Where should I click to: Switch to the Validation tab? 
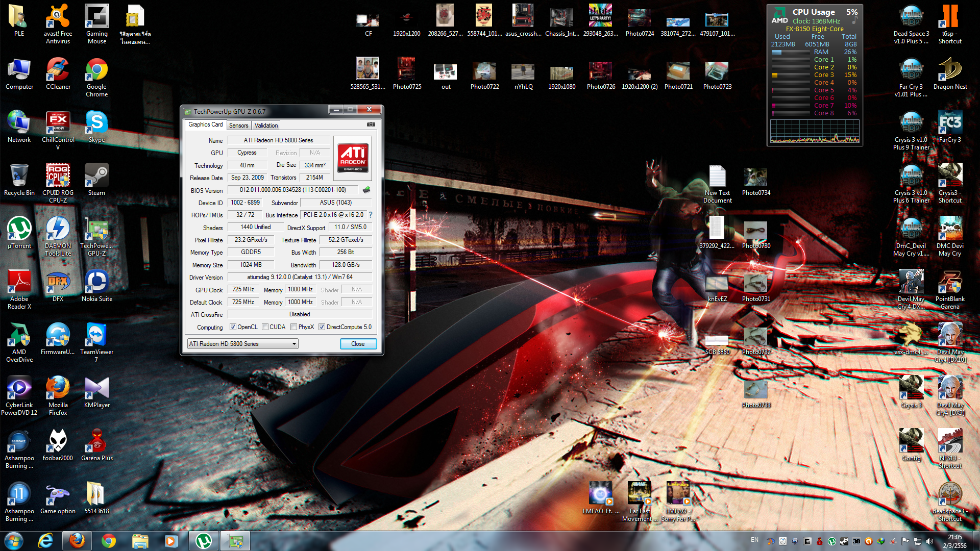[x=266, y=126]
